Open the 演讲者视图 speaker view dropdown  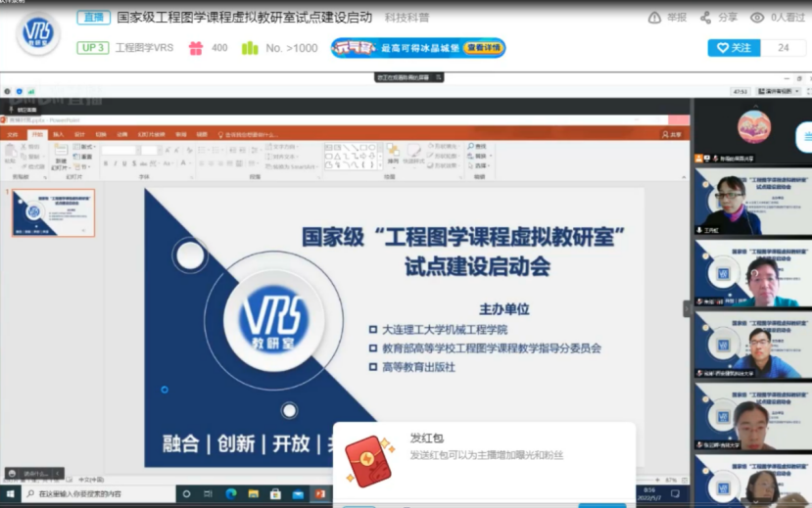tap(780, 92)
